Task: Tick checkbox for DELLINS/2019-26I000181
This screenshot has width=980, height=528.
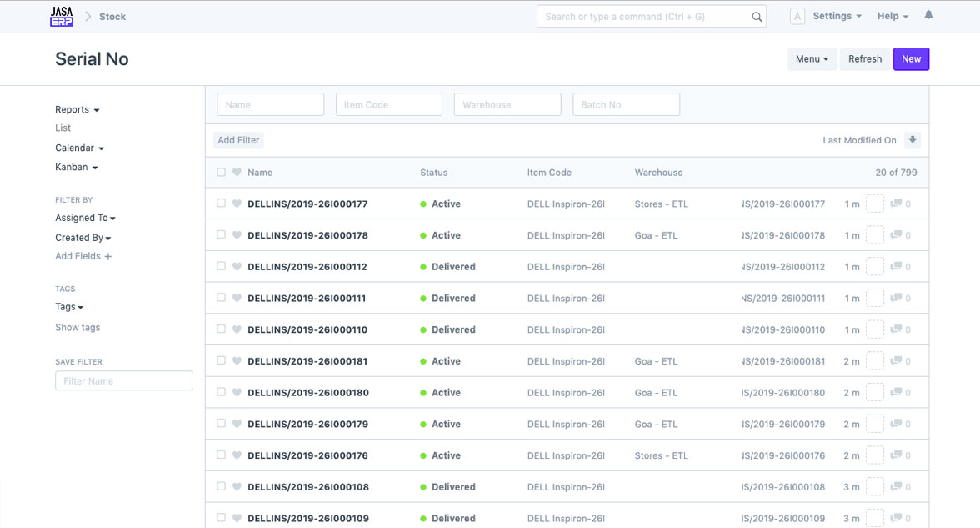Action: click(221, 361)
